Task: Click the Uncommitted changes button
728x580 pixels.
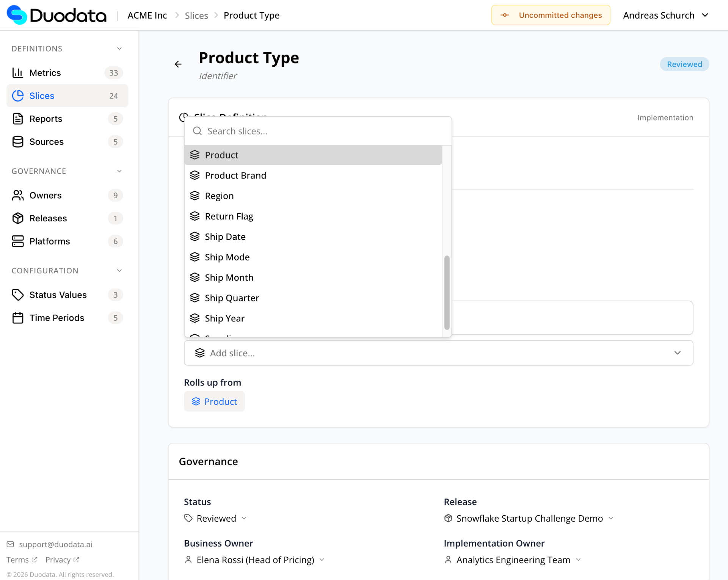Action: (551, 15)
